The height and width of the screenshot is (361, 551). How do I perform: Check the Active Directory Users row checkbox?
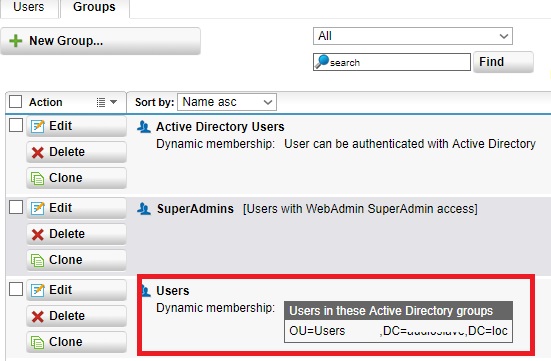pos(16,125)
